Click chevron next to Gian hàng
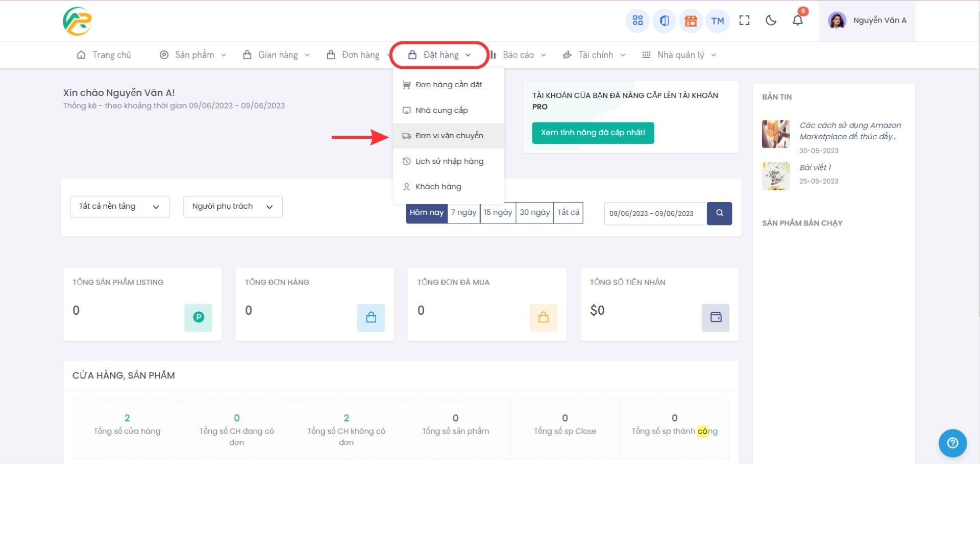This screenshot has width=980, height=551. click(x=307, y=55)
